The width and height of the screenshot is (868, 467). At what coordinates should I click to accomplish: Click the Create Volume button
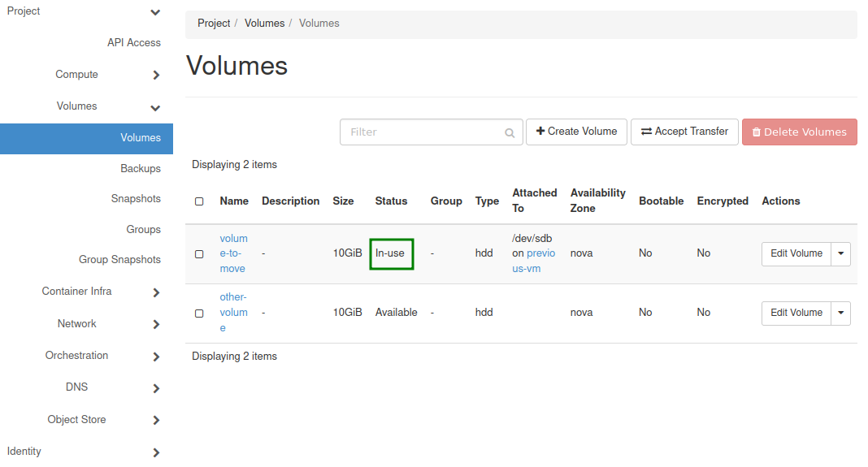click(576, 132)
